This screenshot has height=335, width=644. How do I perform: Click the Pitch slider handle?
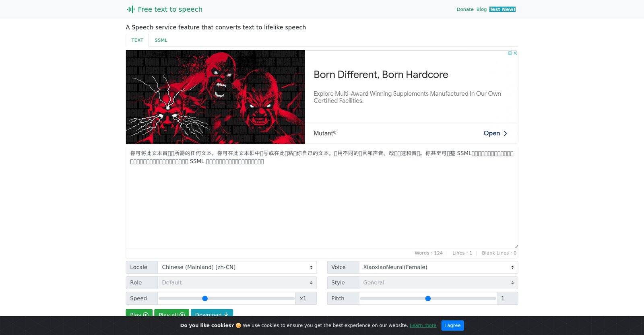pos(428,298)
